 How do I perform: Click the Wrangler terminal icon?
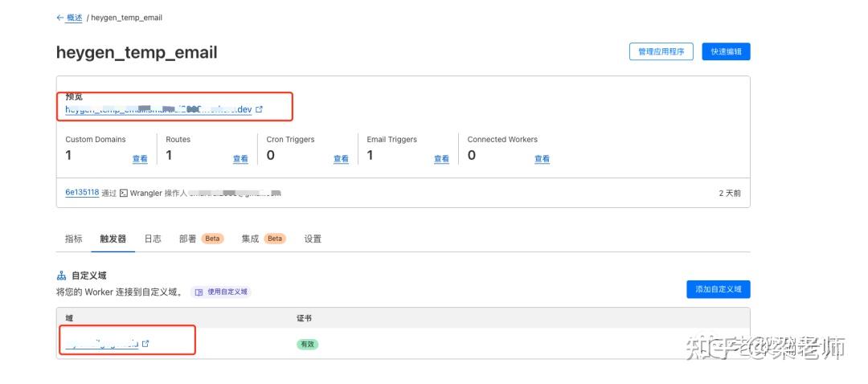pyautogui.click(x=123, y=194)
